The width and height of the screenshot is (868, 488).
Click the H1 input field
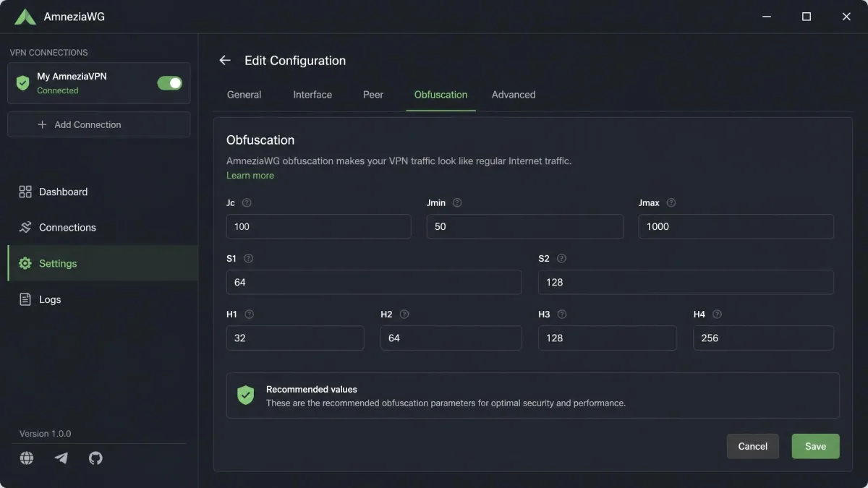[x=295, y=338]
